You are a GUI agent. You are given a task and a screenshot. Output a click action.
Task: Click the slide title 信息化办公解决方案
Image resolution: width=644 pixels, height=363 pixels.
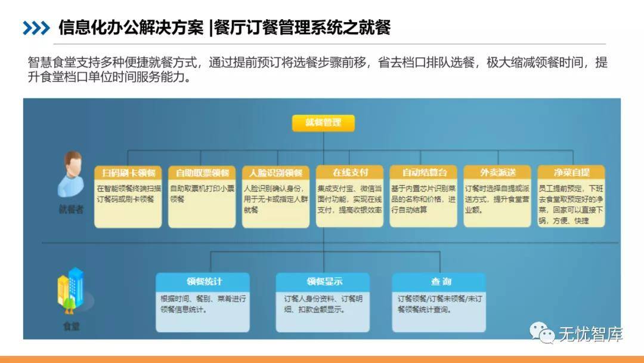(x=131, y=27)
